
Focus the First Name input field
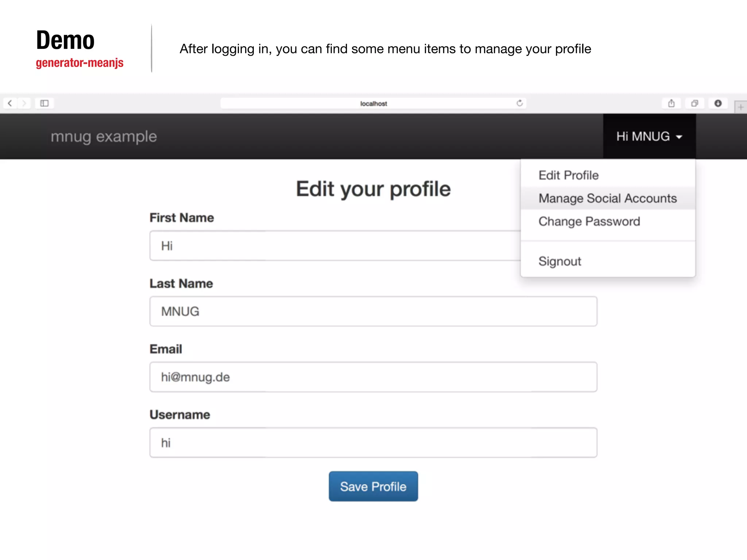pos(328,246)
